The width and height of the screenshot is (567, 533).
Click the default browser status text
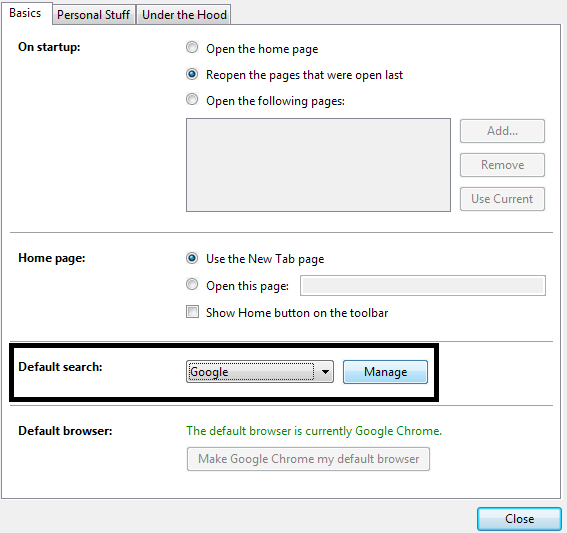coord(314,431)
